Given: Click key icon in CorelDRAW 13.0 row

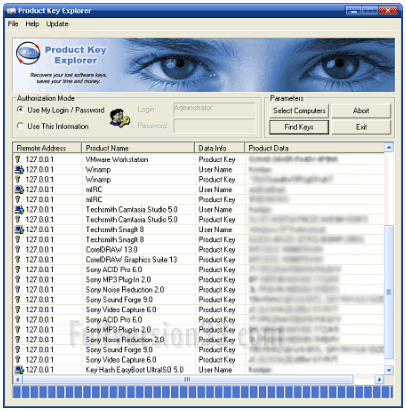Looking at the screenshot, I should pos(18,250).
